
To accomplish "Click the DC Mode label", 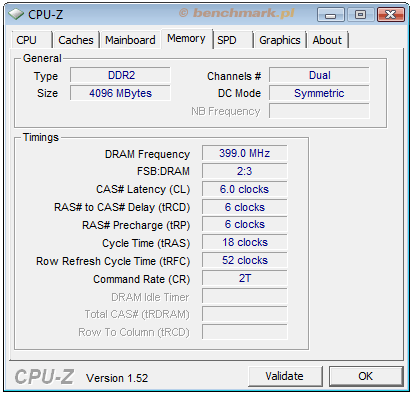I will coord(239,93).
